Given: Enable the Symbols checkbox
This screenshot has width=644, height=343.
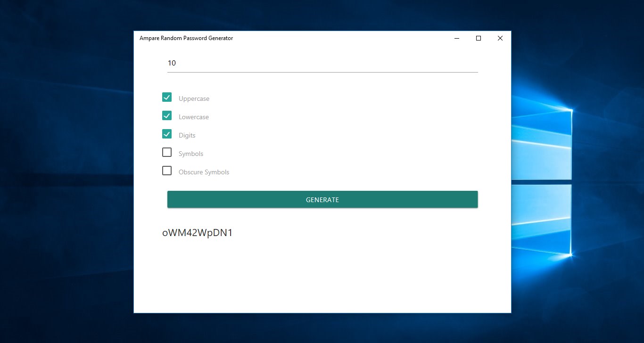Looking at the screenshot, I should [x=167, y=152].
